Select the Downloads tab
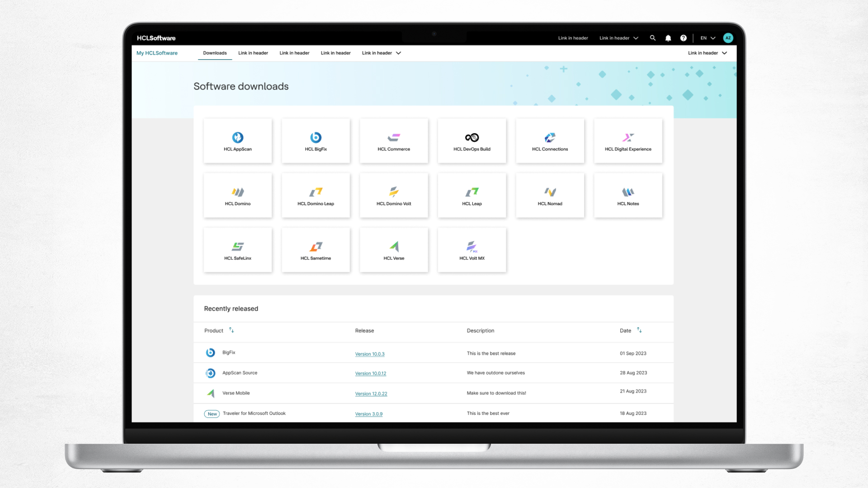The image size is (868, 488). point(215,53)
